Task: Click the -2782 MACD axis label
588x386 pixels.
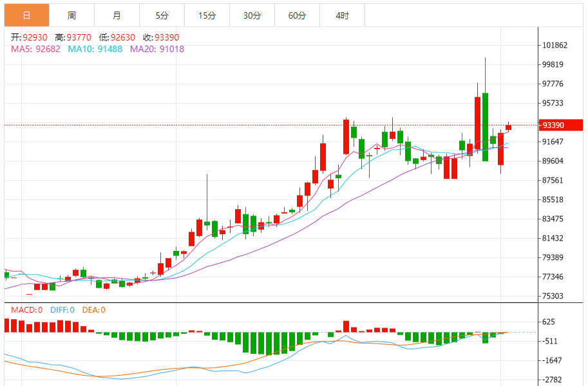Action: click(x=553, y=380)
